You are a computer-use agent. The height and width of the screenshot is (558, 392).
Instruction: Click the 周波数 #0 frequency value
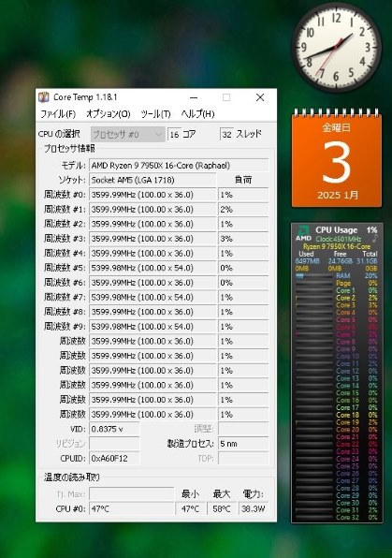coord(152,195)
